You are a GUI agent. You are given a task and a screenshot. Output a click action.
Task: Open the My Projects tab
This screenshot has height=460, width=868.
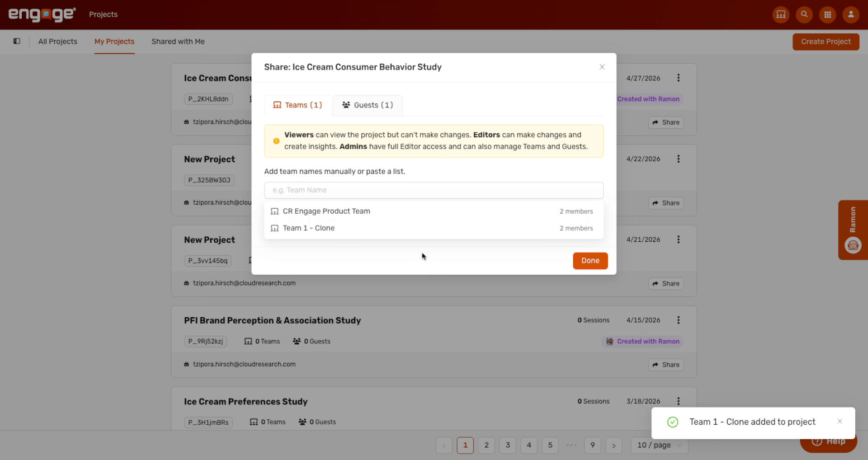pos(114,42)
